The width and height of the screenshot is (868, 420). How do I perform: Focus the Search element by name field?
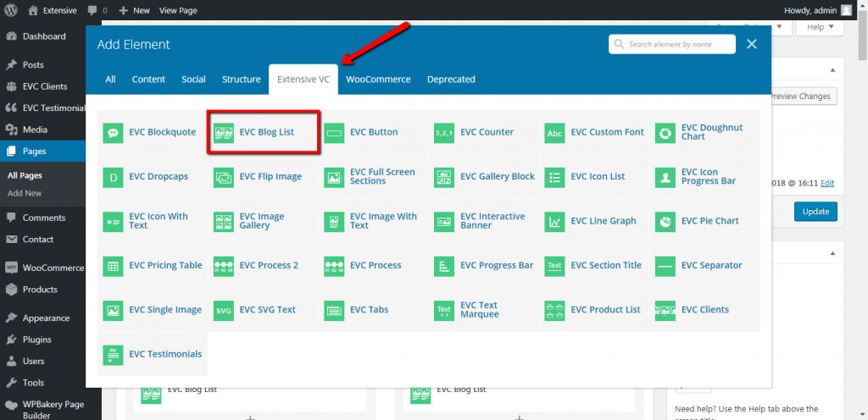pos(672,44)
